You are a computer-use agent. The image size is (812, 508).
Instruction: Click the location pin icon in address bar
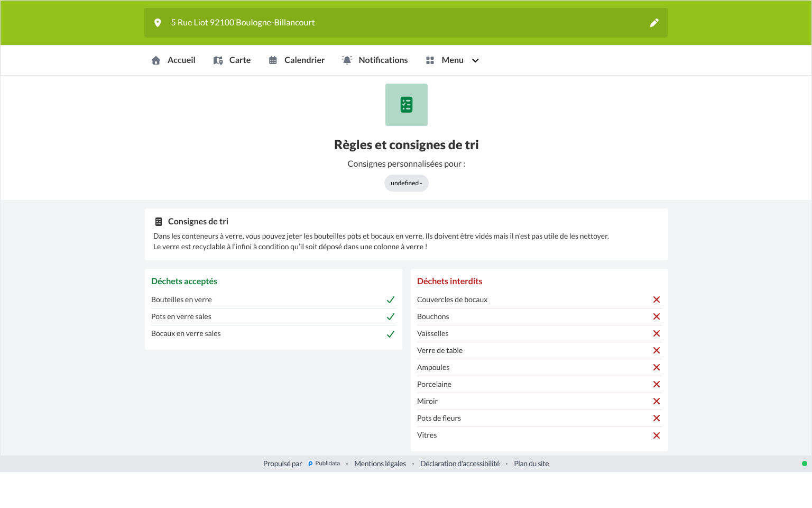click(x=158, y=23)
